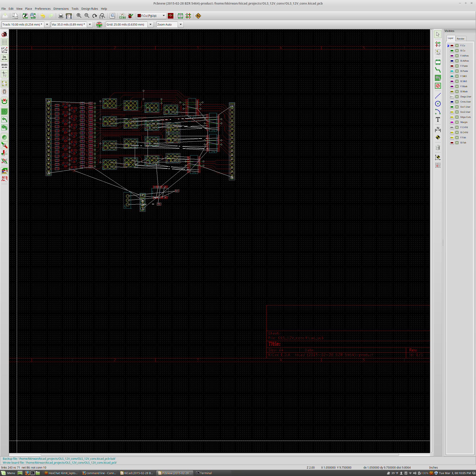476x476 pixels.
Task: Open the Menu button in taskbar
Action: [x=8, y=473]
